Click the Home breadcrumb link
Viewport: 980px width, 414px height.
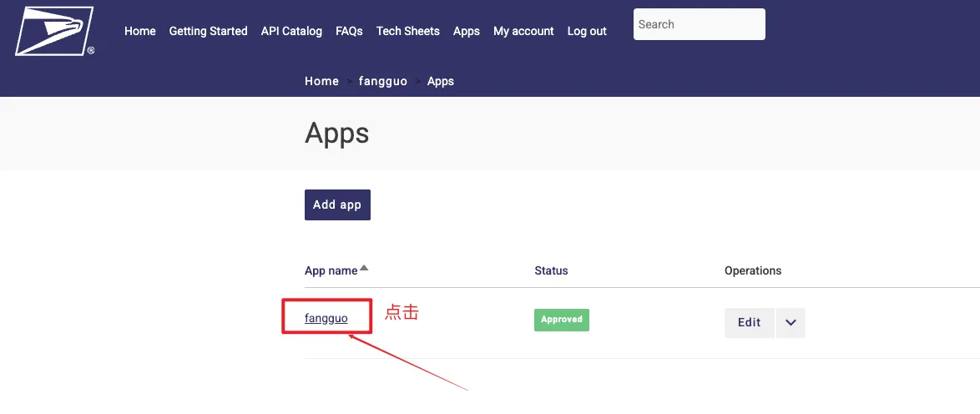pyautogui.click(x=321, y=81)
